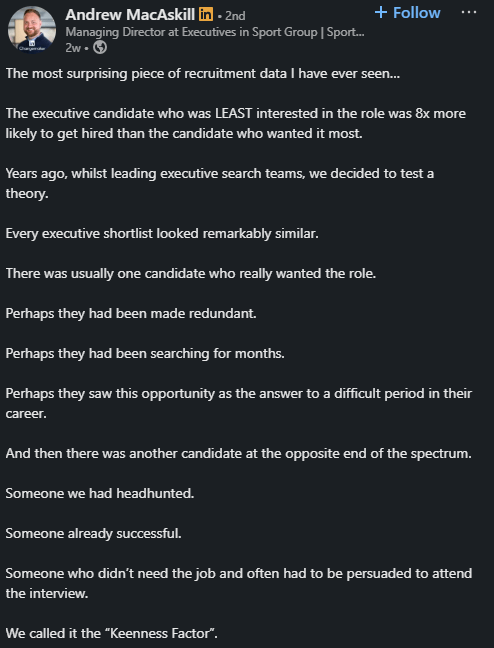Click the 'Years ago, whilst leading' paragraph
Image resolution: width=494 pixels, height=648 pixels.
220,183
